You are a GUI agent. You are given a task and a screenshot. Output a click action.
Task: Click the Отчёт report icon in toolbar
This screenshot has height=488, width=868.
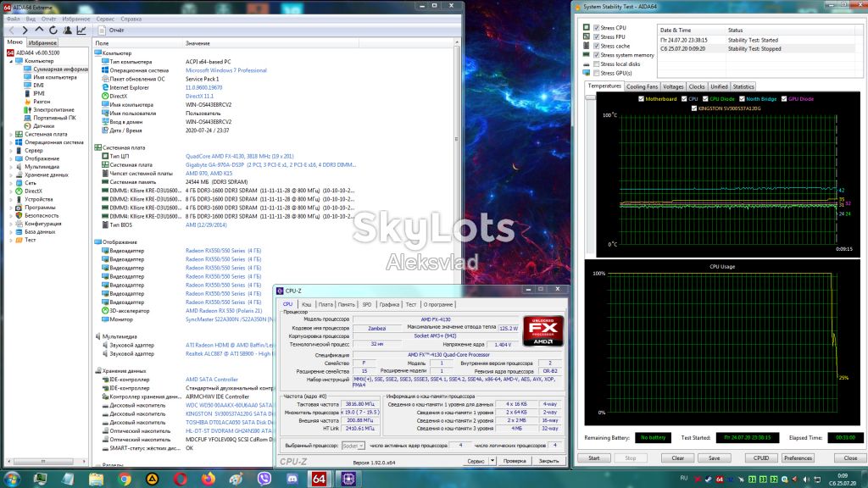102,30
